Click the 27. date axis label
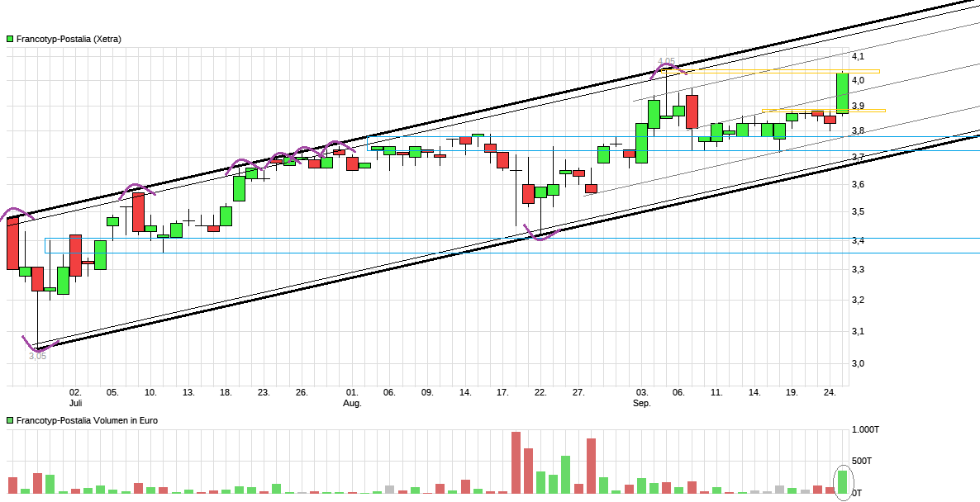 (x=578, y=393)
